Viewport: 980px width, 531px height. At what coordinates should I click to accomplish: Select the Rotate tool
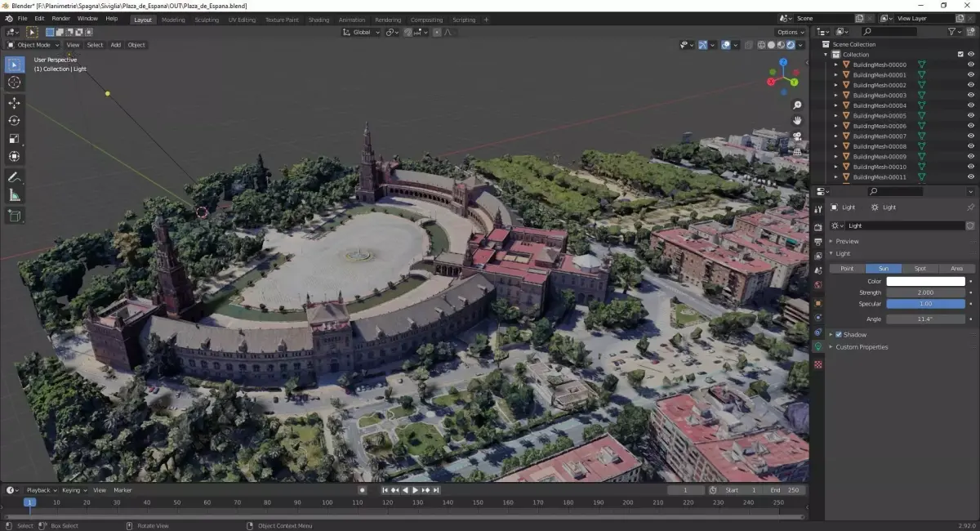[15, 121]
